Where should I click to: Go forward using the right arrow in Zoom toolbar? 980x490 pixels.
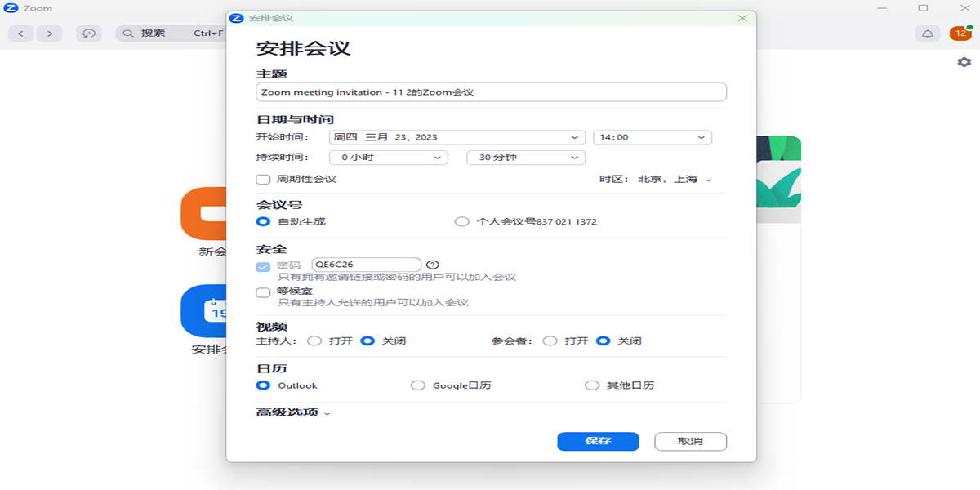tap(50, 33)
